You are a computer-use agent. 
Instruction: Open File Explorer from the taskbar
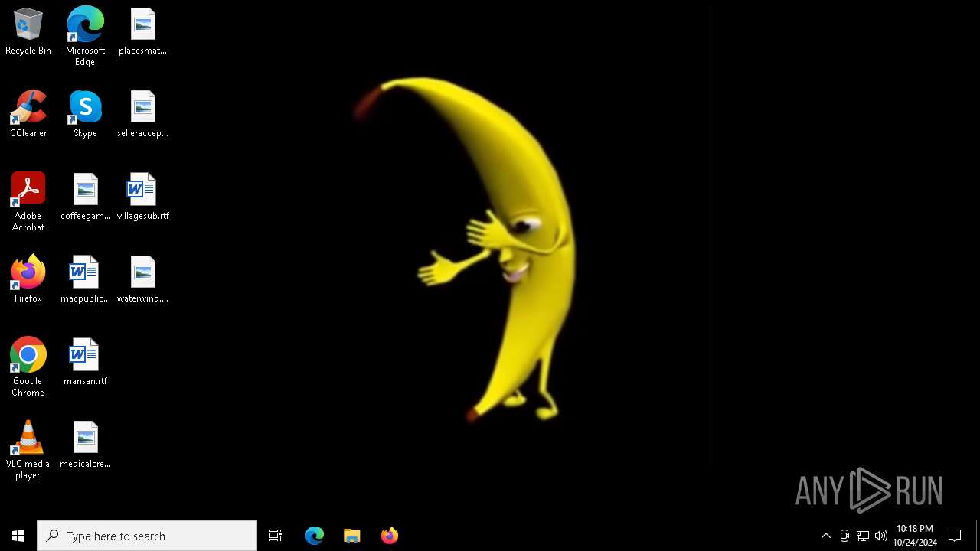click(352, 536)
